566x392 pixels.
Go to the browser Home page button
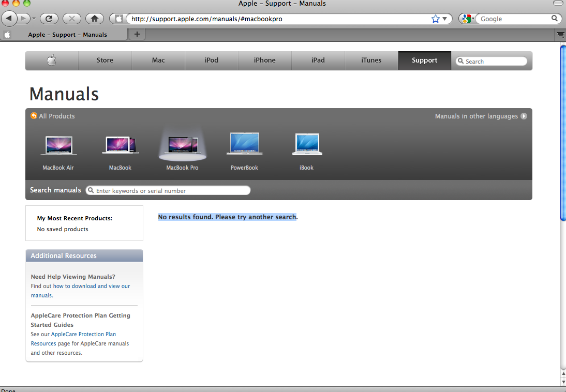[95, 19]
